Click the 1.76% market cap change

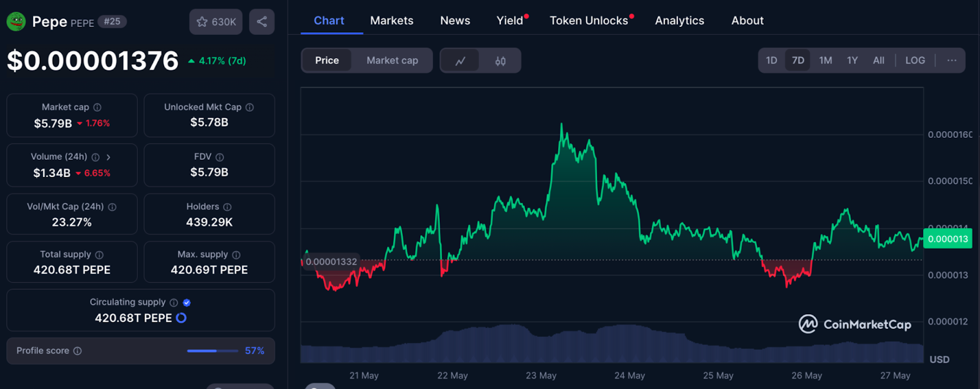coord(94,124)
